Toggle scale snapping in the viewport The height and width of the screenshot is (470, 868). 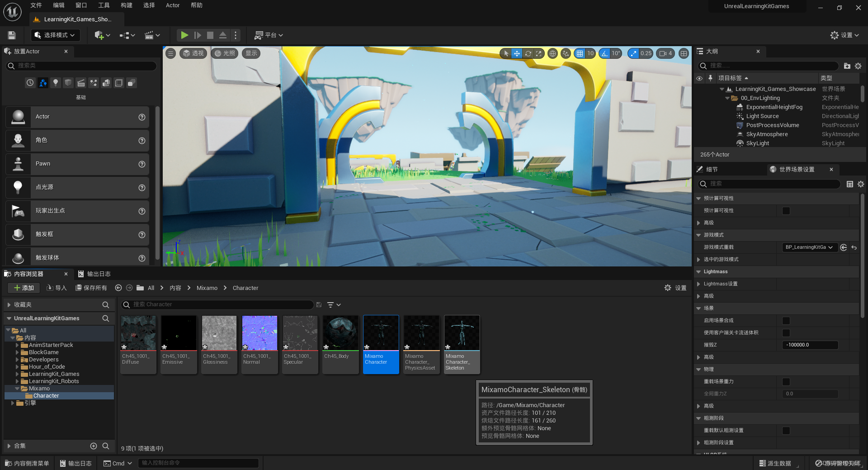tap(633, 53)
